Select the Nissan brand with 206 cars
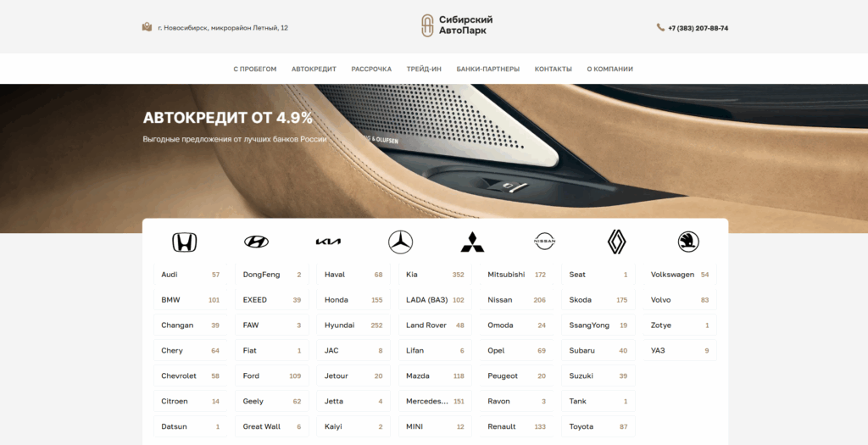 point(516,300)
